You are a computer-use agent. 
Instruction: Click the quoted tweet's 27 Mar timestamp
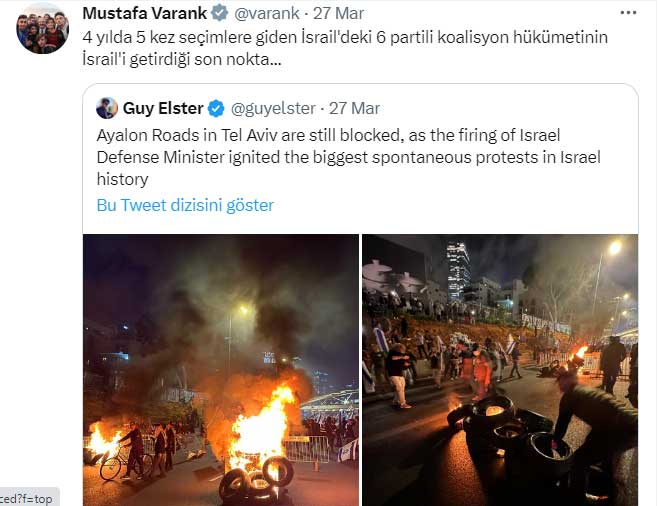354,108
